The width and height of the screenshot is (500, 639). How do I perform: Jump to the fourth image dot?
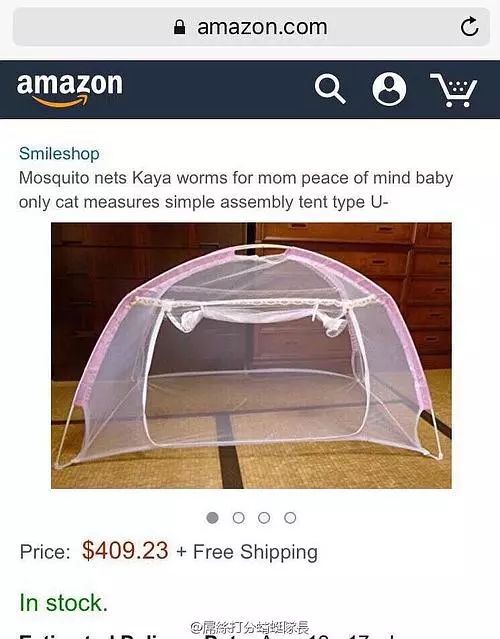tap(290, 518)
